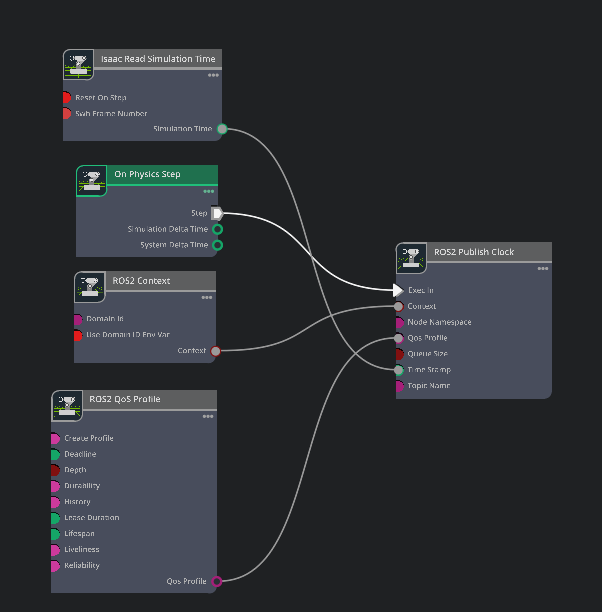Select the ROS2 QoS Profile title bar
Viewport: 602px width, 612px height.
[x=150, y=400]
